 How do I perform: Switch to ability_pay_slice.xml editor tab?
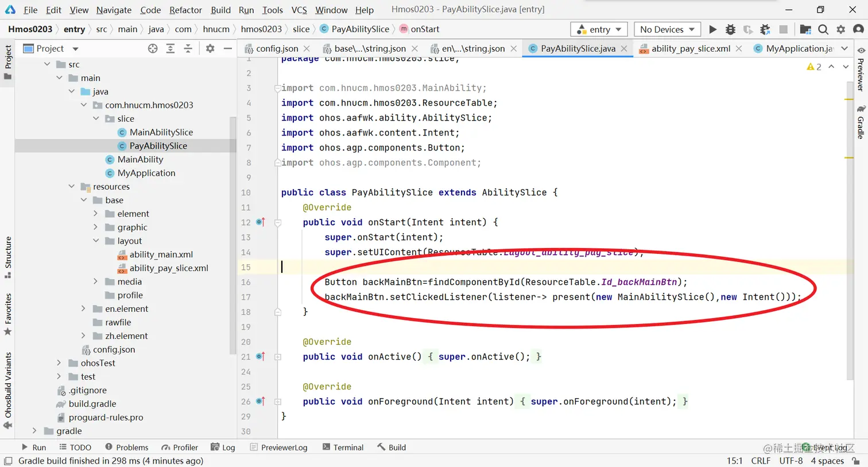[x=691, y=49]
